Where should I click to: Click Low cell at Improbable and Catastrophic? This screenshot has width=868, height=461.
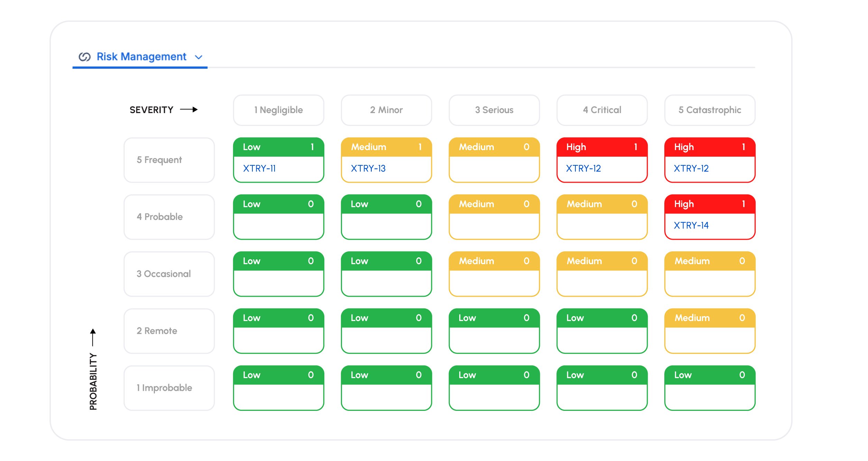click(x=710, y=388)
